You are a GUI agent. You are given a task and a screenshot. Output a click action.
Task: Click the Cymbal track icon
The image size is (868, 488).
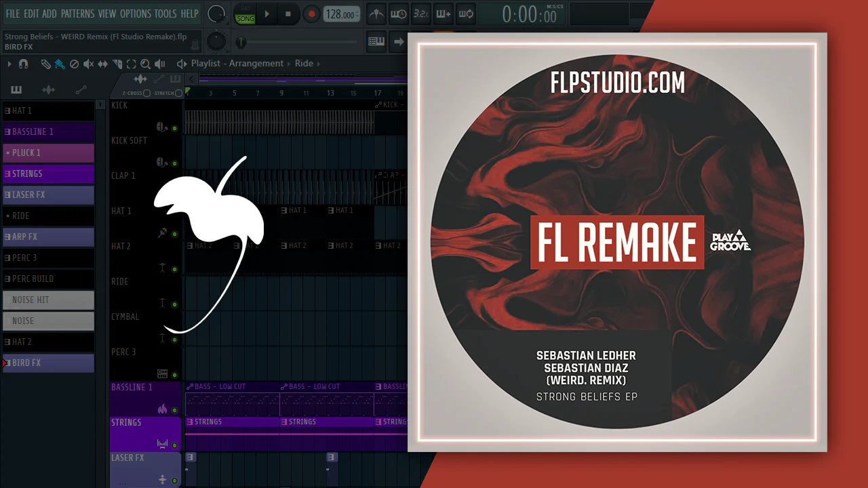162,339
